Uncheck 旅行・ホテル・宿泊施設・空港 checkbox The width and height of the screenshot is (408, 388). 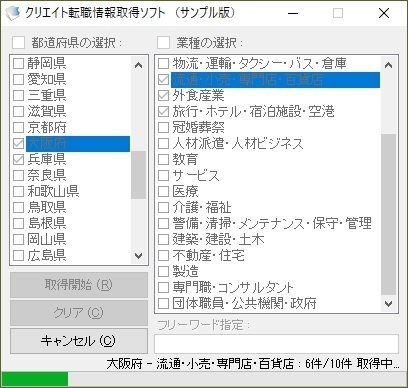click(x=163, y=111)
